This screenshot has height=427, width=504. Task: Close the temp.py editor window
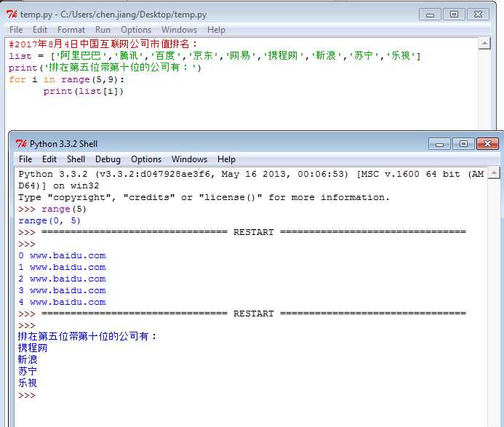pos(479,15)
